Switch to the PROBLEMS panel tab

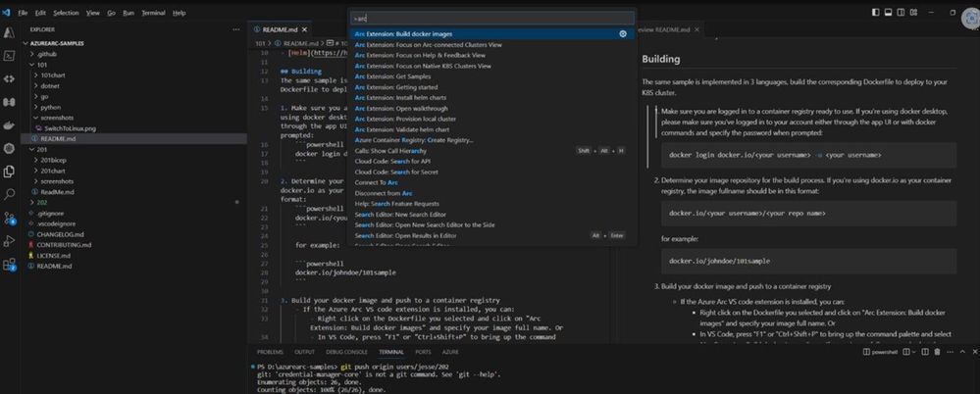click(270, 352)
